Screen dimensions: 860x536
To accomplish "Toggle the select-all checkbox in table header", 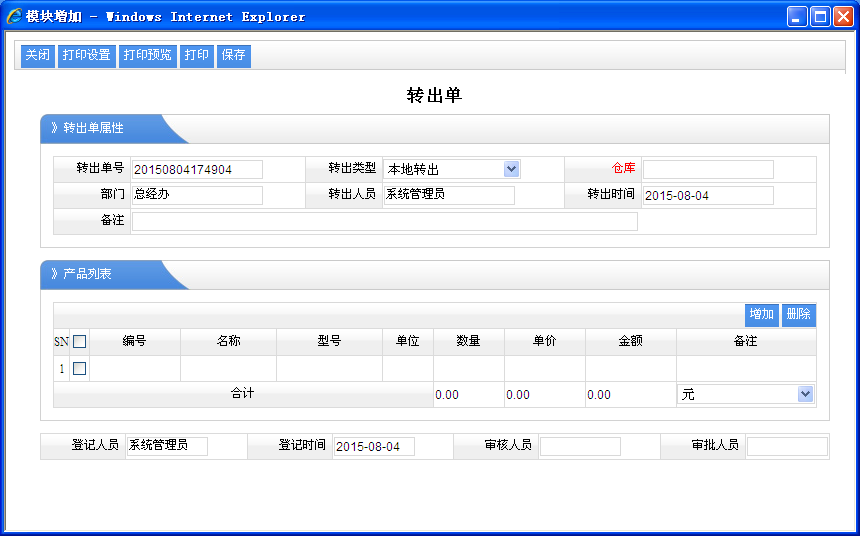I will coord(80,342).
